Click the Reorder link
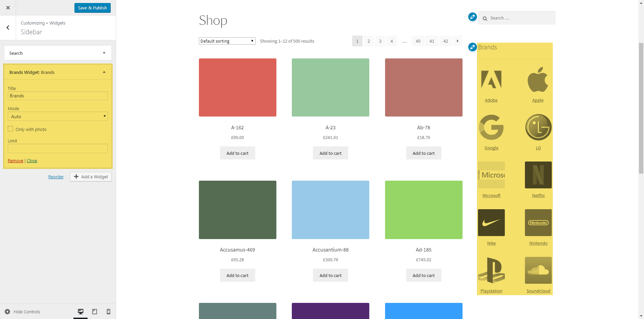Viewport: 644px width, 319px height. pos(56,177)
